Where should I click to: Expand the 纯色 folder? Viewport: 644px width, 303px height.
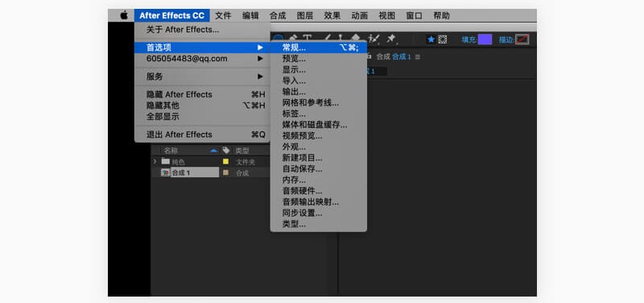(x=155, y=161)
